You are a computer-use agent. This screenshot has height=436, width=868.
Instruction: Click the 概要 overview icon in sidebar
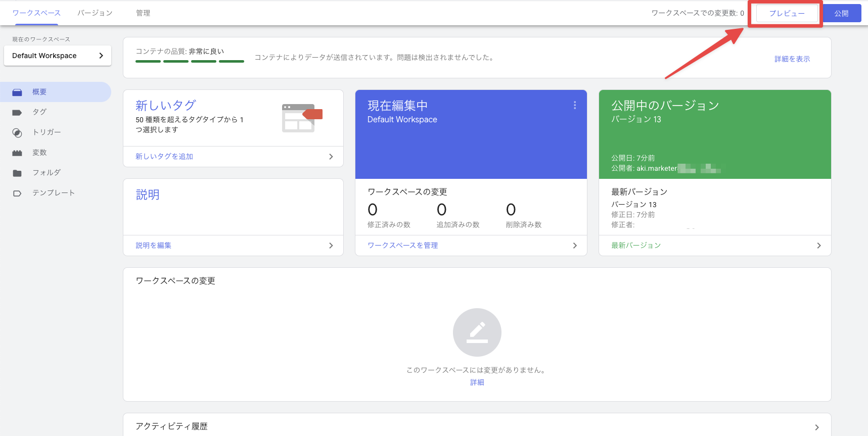(x=17, y=92)
